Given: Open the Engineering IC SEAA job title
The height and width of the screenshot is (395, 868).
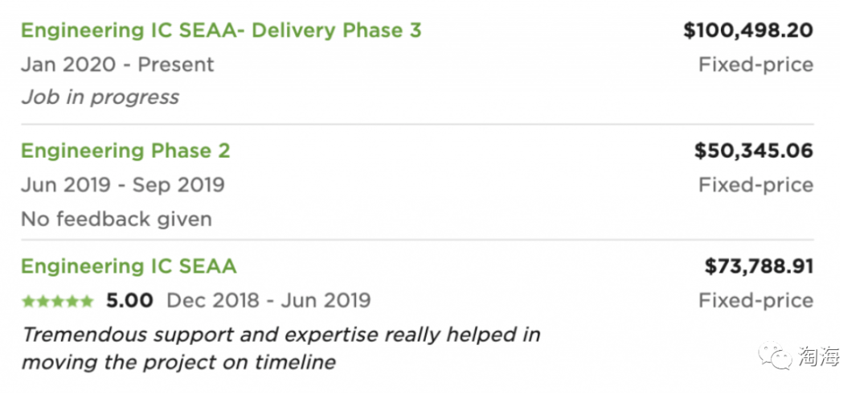Looking at the screenshot, I should 129,267.
